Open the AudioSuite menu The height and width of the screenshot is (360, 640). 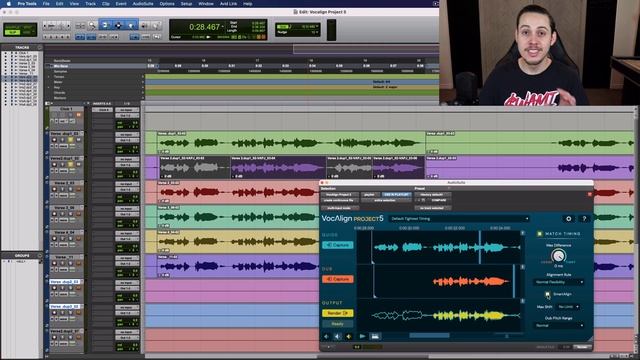143,4
